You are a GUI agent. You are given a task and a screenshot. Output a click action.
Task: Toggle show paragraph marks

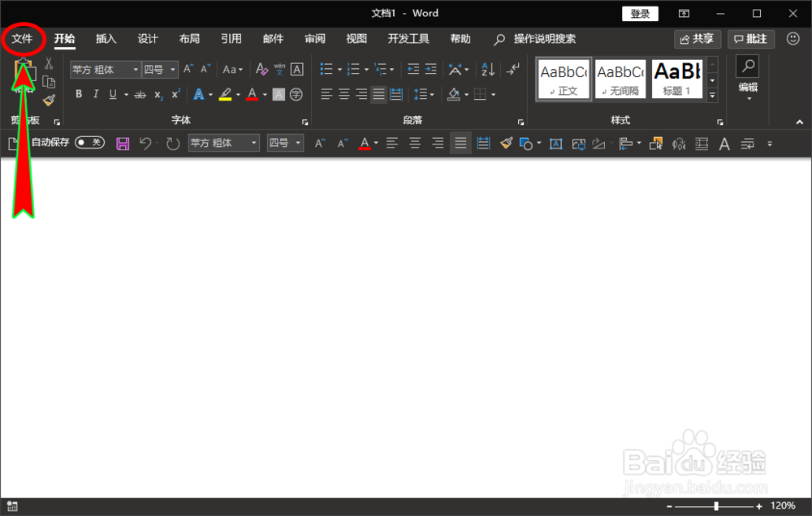[512, 69]
